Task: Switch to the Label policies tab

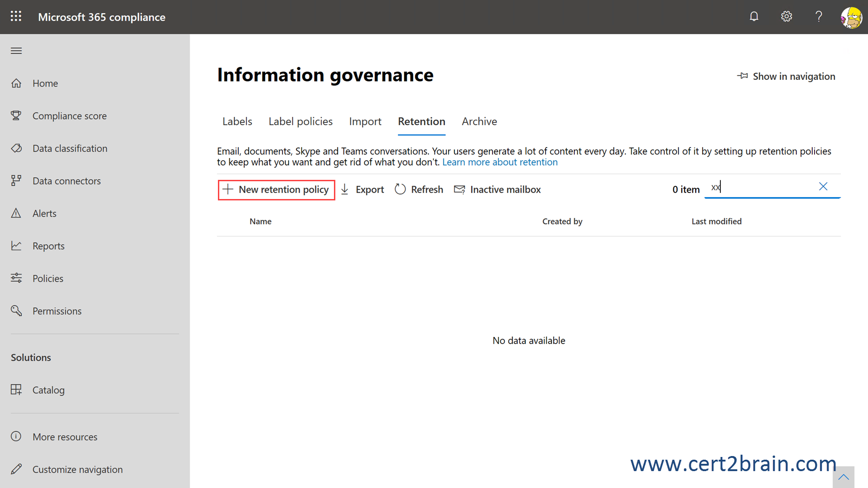Action: pyautogui.click(x=301, y=121)
